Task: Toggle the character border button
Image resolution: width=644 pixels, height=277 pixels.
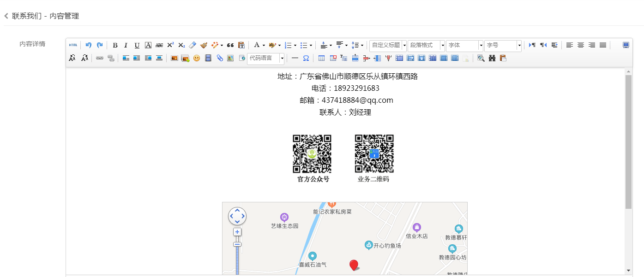Action: (148, 45)
